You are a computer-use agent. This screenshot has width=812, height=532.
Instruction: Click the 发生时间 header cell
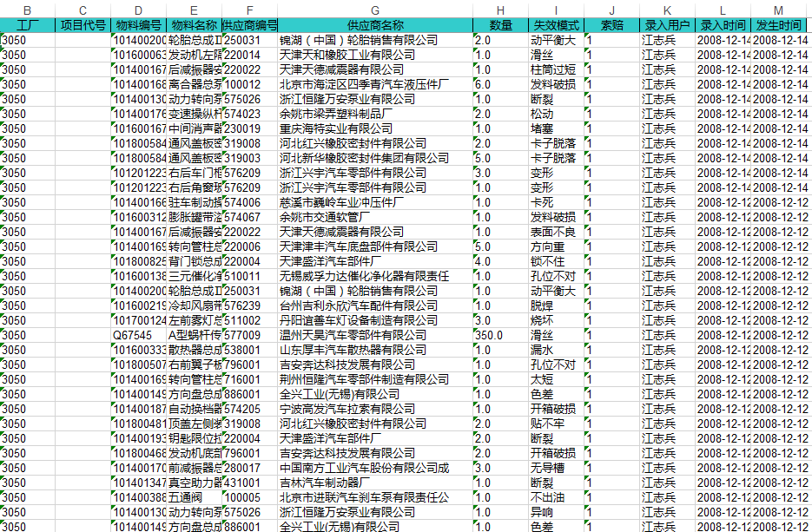pos(778,25)
